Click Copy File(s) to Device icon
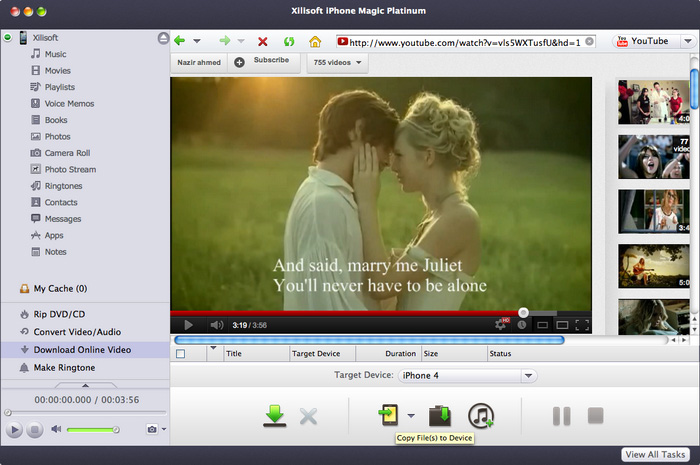 (x=388, y=416)
